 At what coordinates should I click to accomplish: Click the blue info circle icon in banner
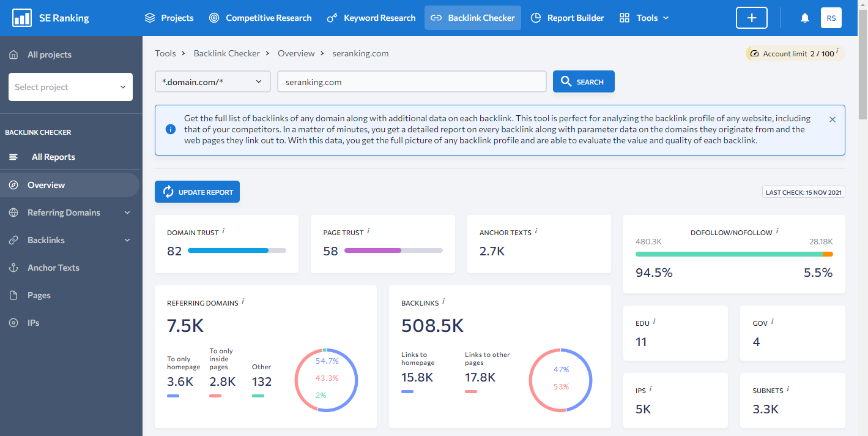coord(170,129)
